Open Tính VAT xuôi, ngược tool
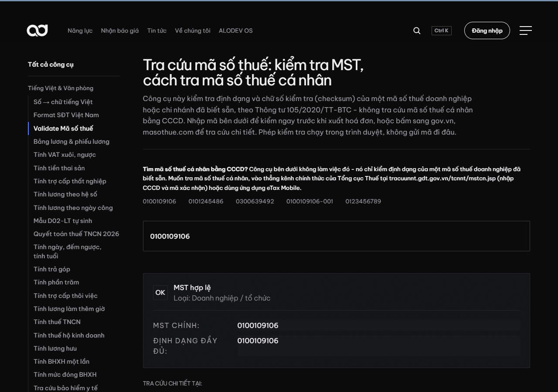Image resolution: width=558 pixels, height=392 pixels. pyautogui.click(x=65, y=155)
